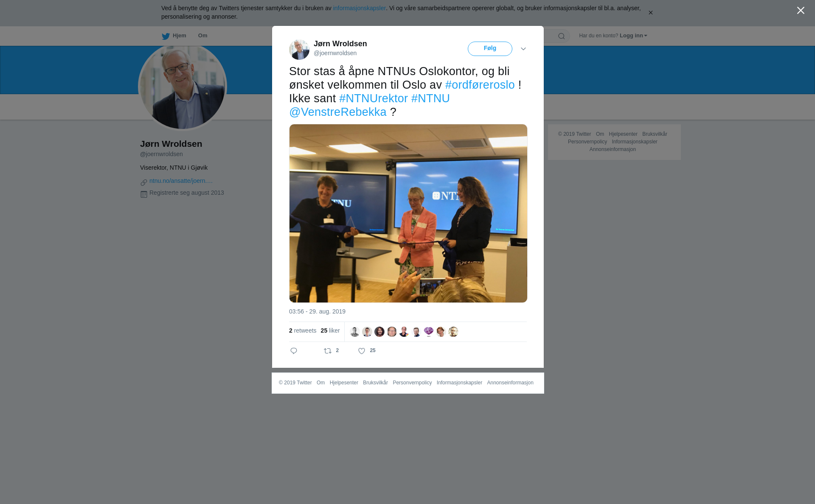Dismiss the cookie notice with small X
This screenshot has height=504, width=815.
(650, 13)
